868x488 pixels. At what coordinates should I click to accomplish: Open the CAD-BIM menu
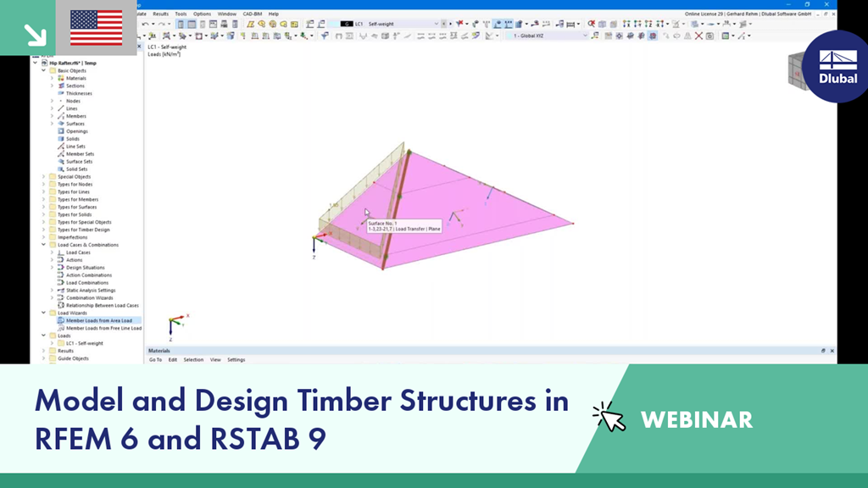252,14
